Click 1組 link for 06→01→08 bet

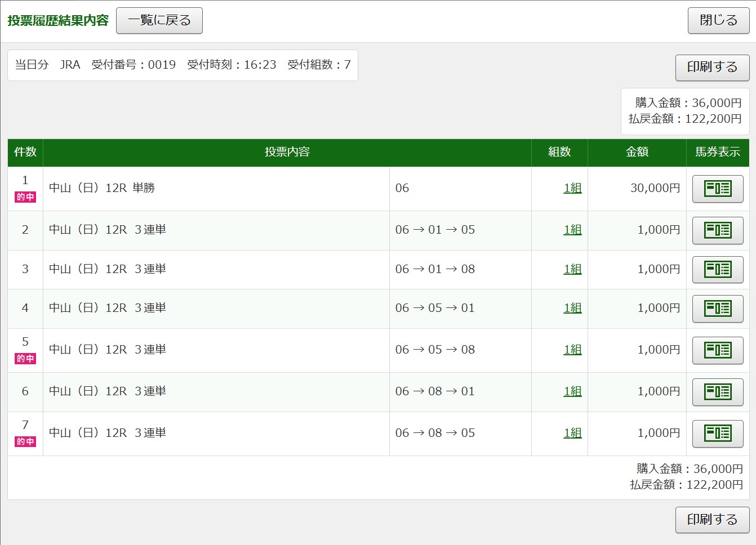(x=572, y=269)
